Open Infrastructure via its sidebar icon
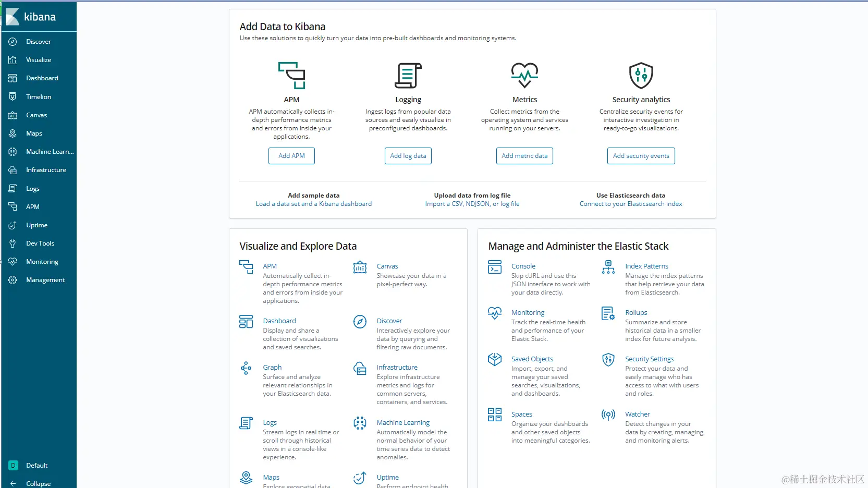The height and width of the screenshot is (488, 868). click(x=13, y=170)
